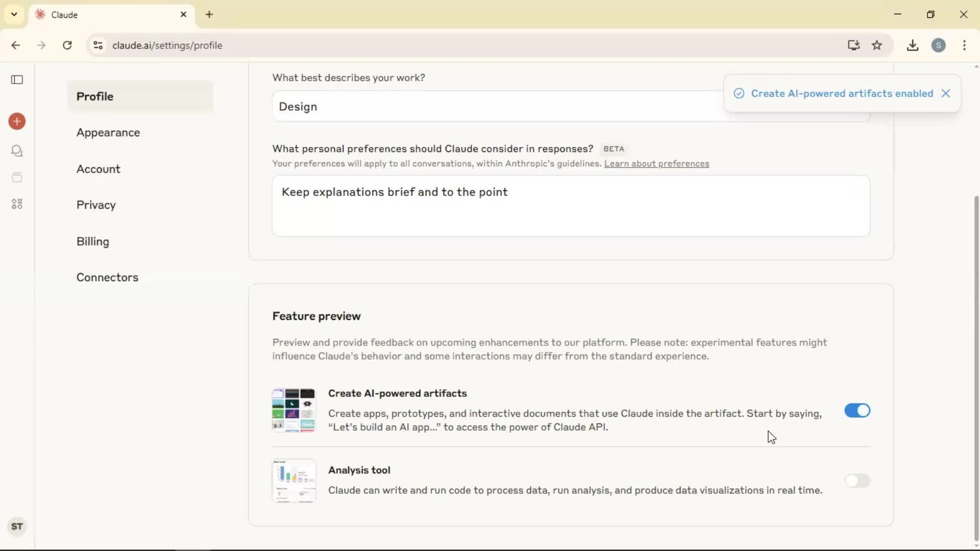This screenshot has height=551, width=980.
Task: Click the address bar URL
Action: (167, 45)
